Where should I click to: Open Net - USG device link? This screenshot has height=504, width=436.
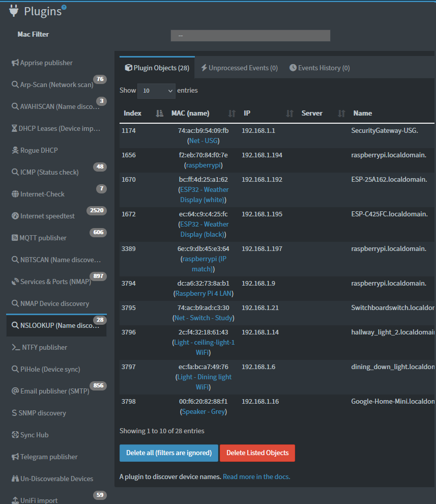(204, 141)
